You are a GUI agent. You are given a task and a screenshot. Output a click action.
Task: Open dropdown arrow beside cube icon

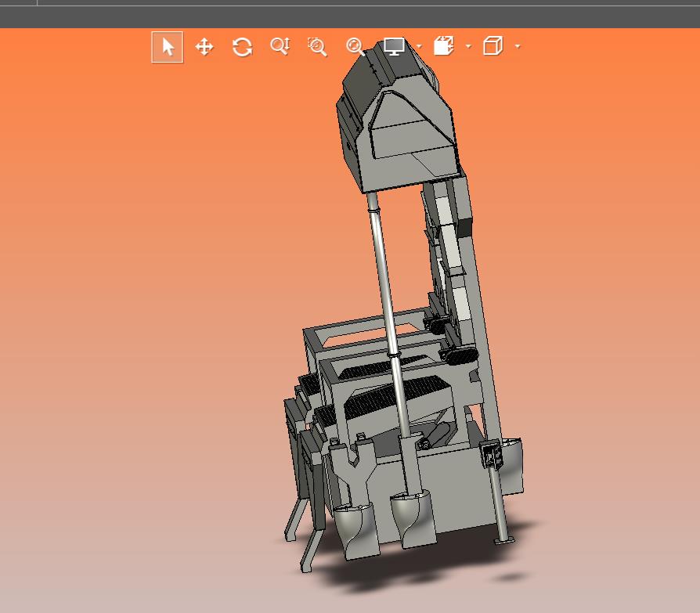tap(518, 47)
